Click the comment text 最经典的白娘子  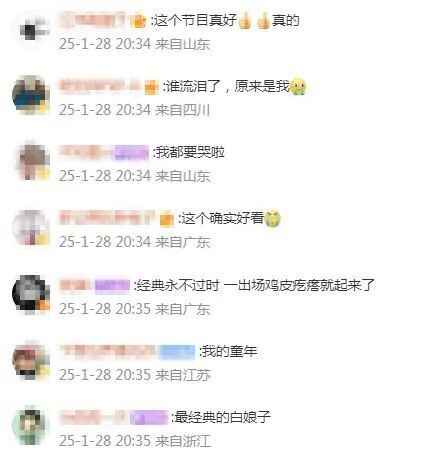[222, 417]
